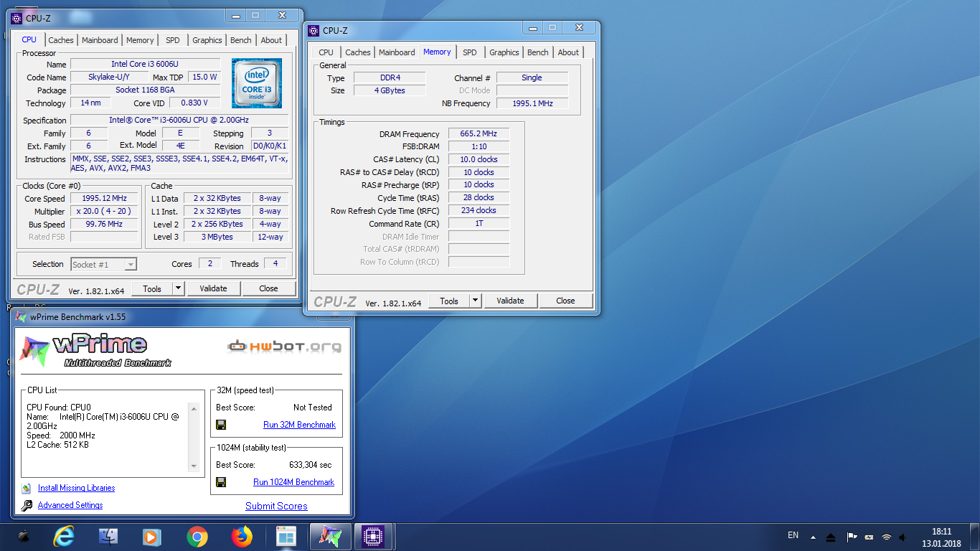Click the floppy save icon under 32M test

221,425
